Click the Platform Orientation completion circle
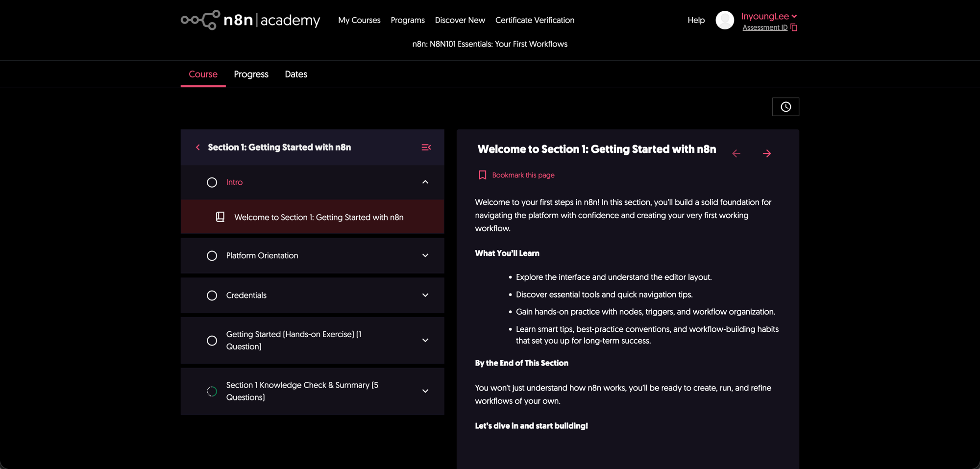 click(x=212, y=256)
